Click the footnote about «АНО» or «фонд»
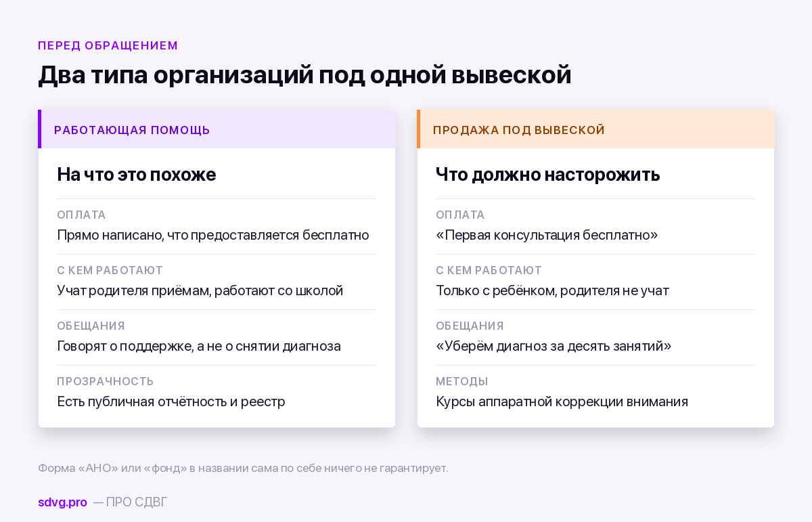The height and width of the screenshot is (522, 812). (243, 468)
